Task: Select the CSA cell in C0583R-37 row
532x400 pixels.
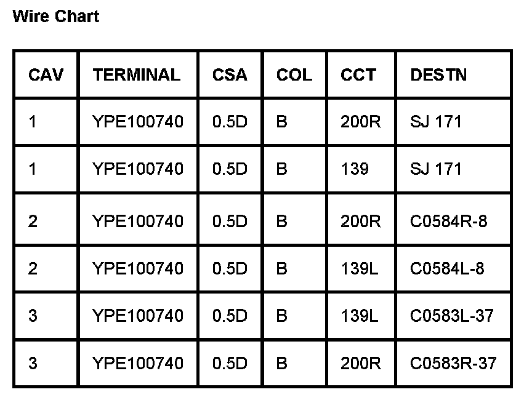Action: (x=230, y=363)
